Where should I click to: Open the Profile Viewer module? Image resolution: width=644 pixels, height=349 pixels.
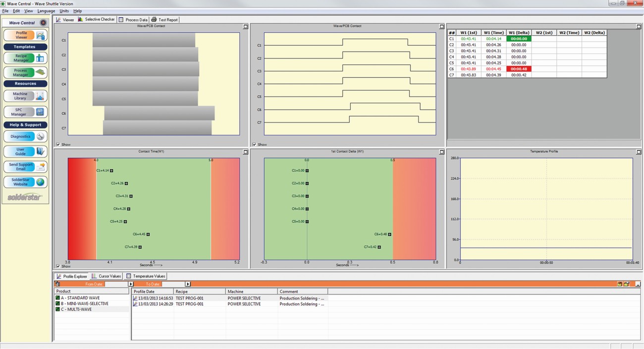coord(25,35)
